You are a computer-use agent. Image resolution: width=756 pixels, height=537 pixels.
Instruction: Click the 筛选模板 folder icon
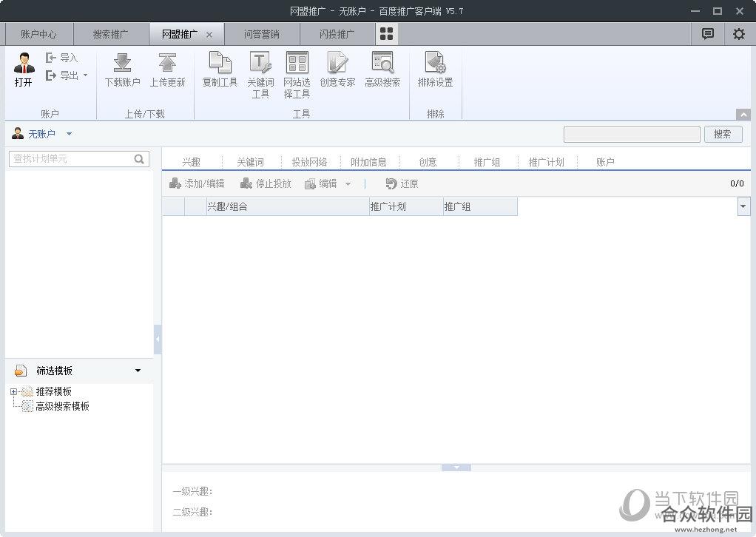pyautogui.click(x=20, y=371)
